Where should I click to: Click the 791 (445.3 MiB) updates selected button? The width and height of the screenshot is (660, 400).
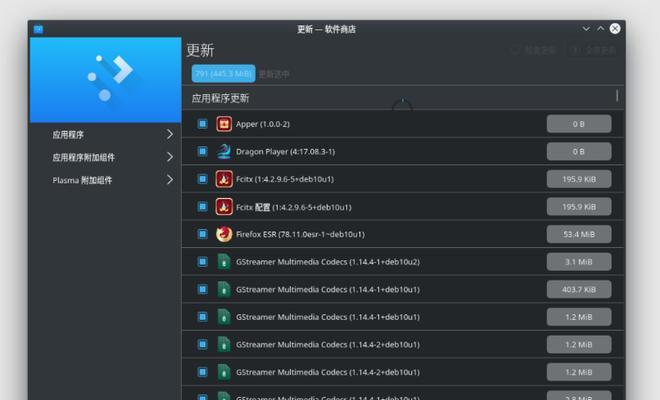pos(224,74)
